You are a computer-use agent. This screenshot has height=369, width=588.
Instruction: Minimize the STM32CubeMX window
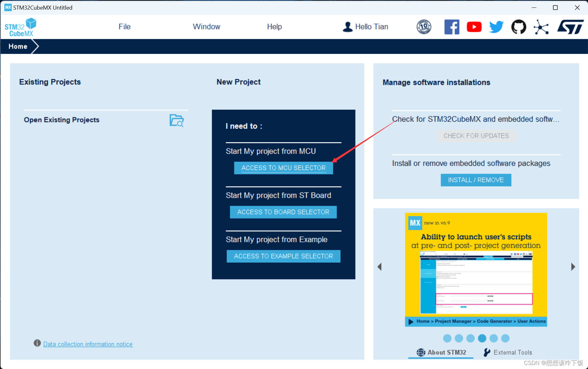tap(534, 7)
